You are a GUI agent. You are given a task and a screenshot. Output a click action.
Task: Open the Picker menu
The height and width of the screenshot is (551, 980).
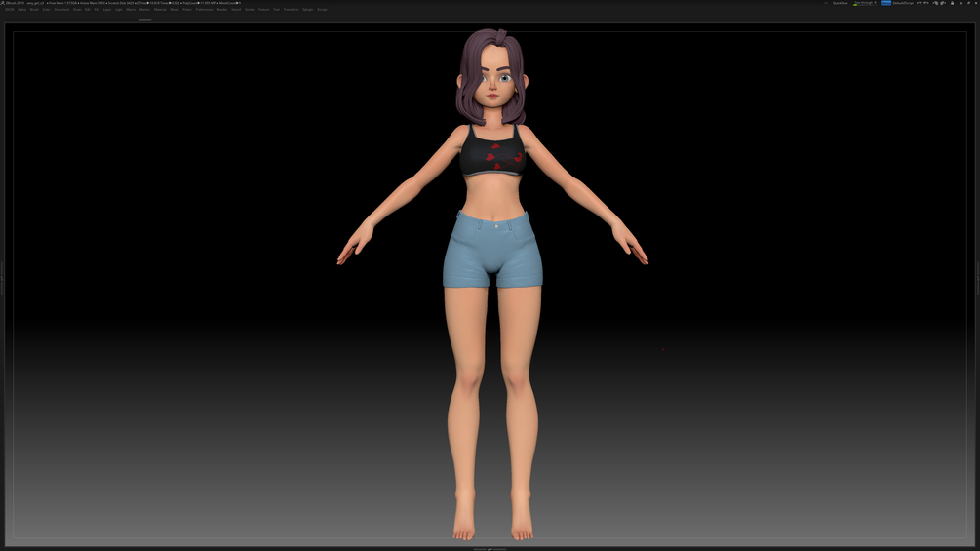pos(187,10)
